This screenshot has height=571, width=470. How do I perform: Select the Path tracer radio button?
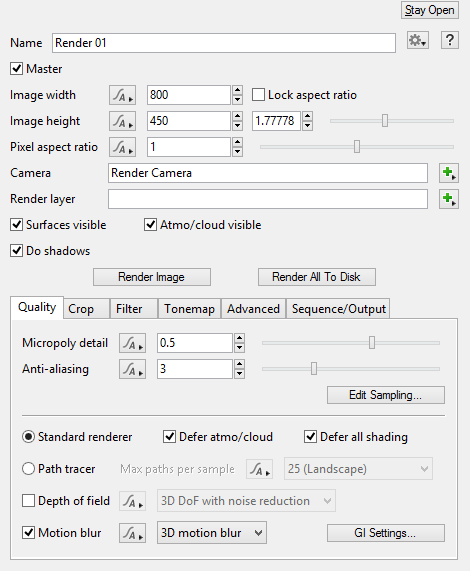[x=28, y=469]
